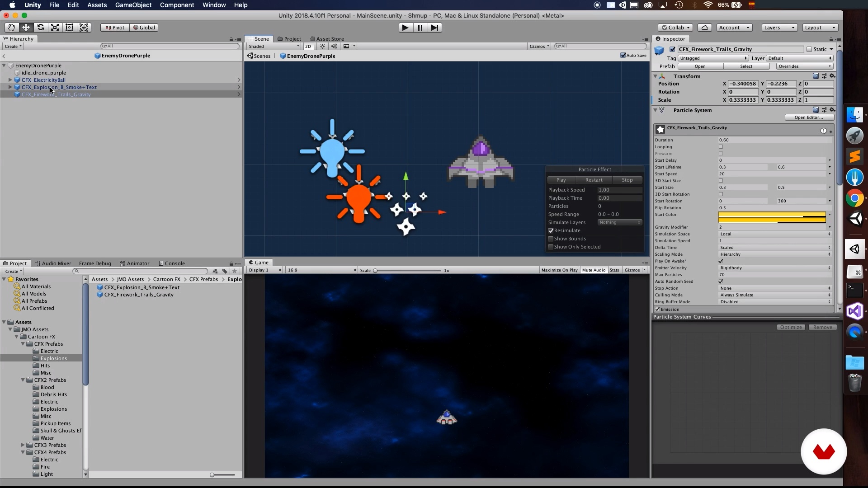This screenshot has width=868, height=488.
Task: Open Overrides dropdown
Action: point(805,66)
